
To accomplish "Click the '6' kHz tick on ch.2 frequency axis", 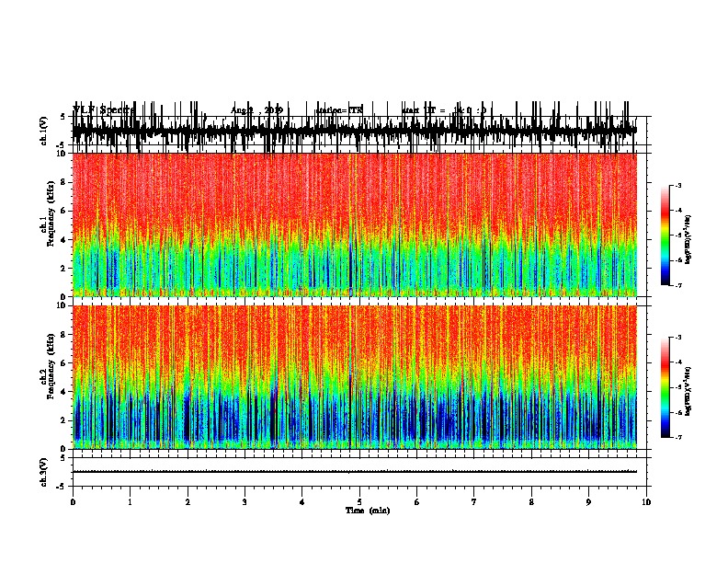I will [63, 363].
